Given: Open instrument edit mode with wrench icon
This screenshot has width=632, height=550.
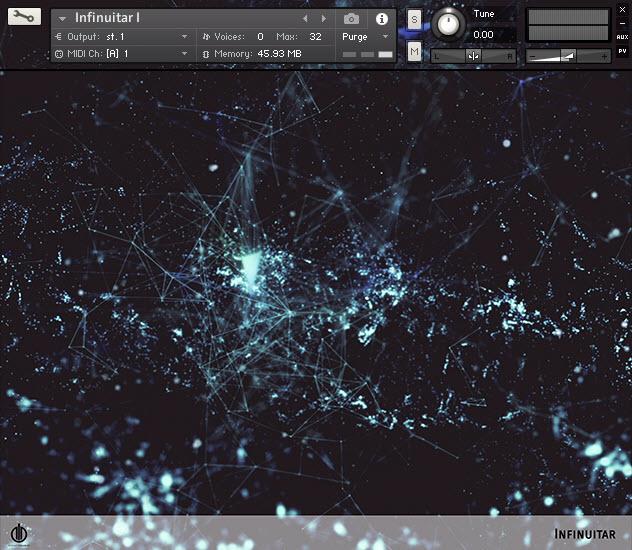Looking at the screenshot, I should pyautogui.click(x=24, y=17).
